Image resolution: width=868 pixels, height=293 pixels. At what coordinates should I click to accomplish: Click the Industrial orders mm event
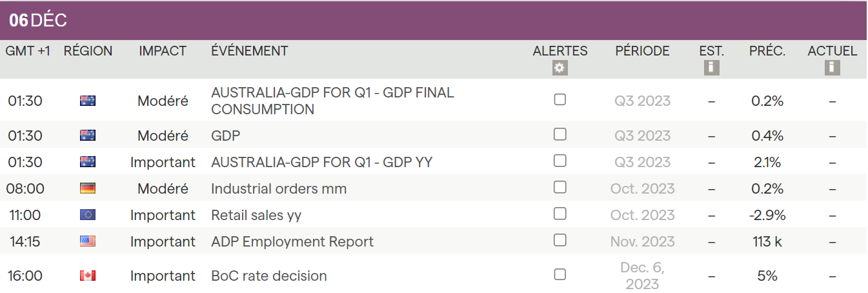[x=279, y=188]
